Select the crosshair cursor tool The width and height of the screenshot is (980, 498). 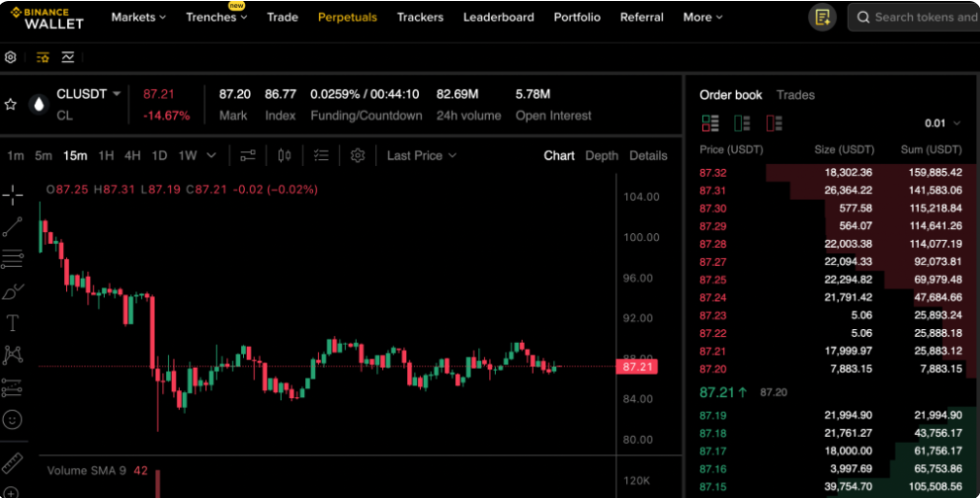(13, 195)
